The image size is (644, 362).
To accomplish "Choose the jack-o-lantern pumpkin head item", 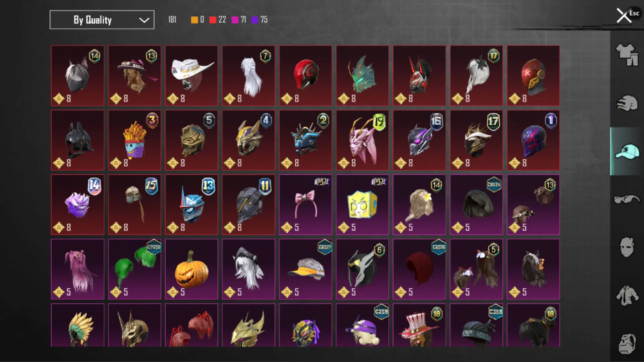I will pos(192,269).
